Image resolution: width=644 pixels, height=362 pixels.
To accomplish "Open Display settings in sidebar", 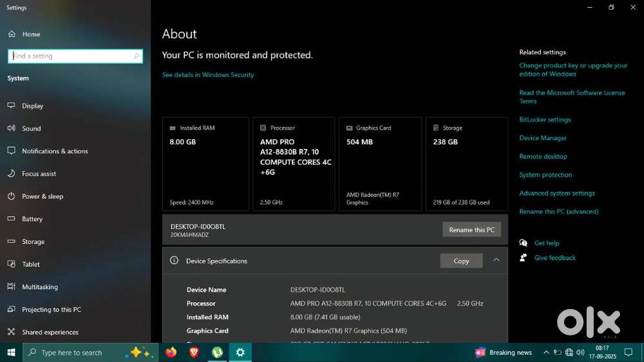I will (x=32, y=106).
